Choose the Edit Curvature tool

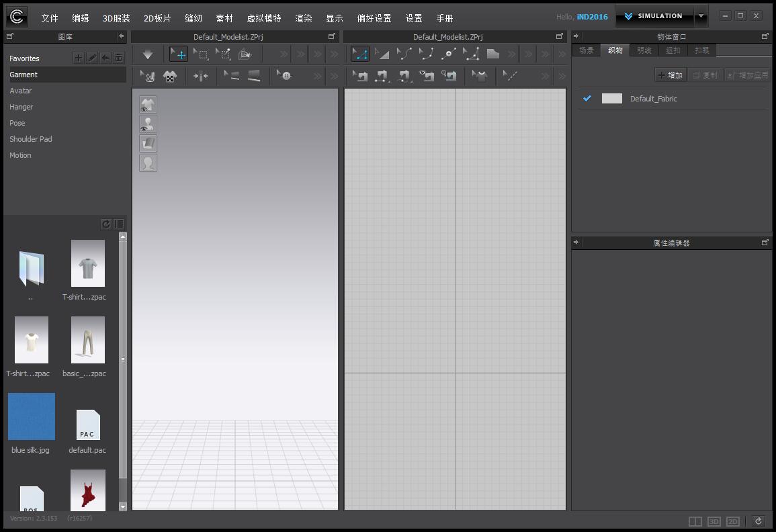pos(404,54)
